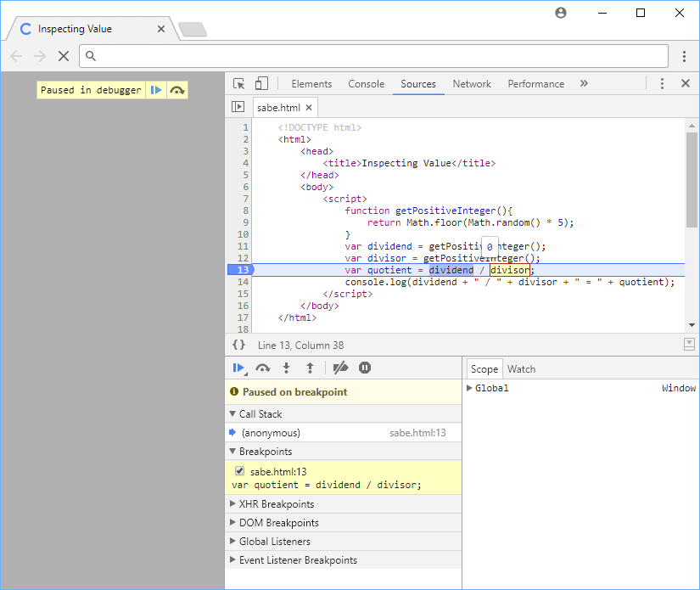Open the sabe.html:13 call stack link

417,433
